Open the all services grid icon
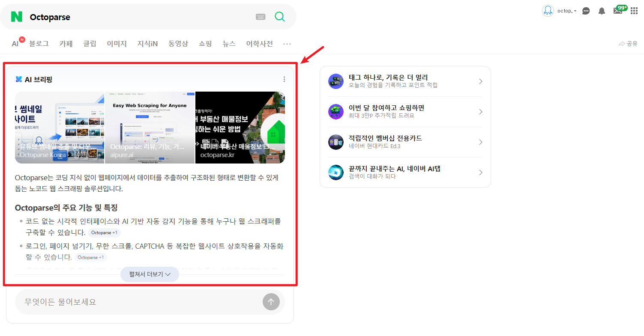Screen dimensions: 644x336 634,11
